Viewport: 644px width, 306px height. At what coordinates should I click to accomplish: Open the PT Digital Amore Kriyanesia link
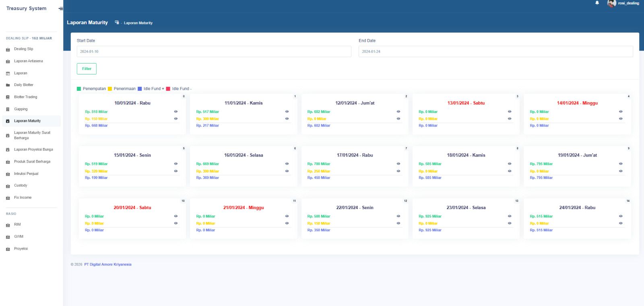point(108,265)
